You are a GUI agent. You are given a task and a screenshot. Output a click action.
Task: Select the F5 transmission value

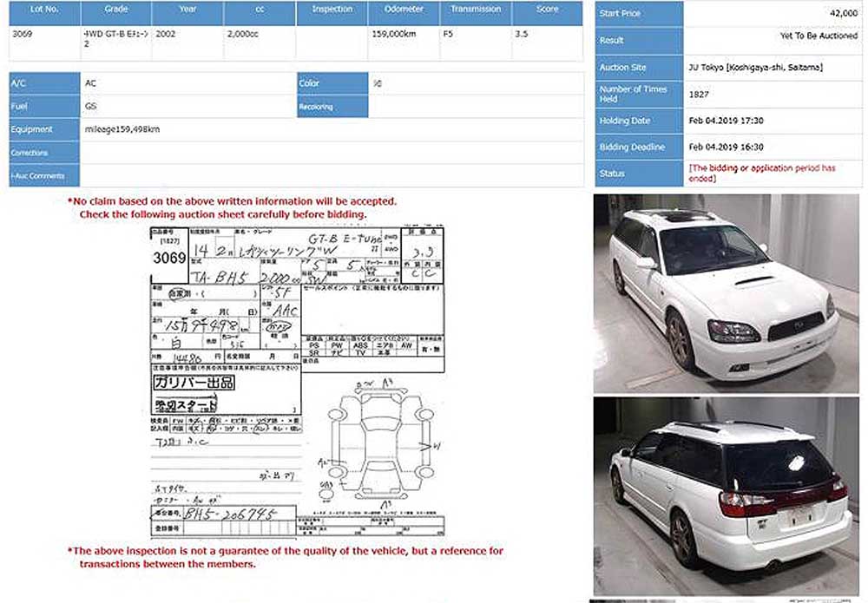[448, 34]
